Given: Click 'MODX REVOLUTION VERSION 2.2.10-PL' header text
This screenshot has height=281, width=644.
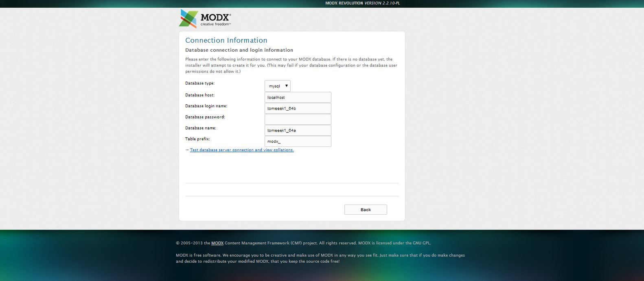Looking at the screenshot, I should (x=363, y=3).
